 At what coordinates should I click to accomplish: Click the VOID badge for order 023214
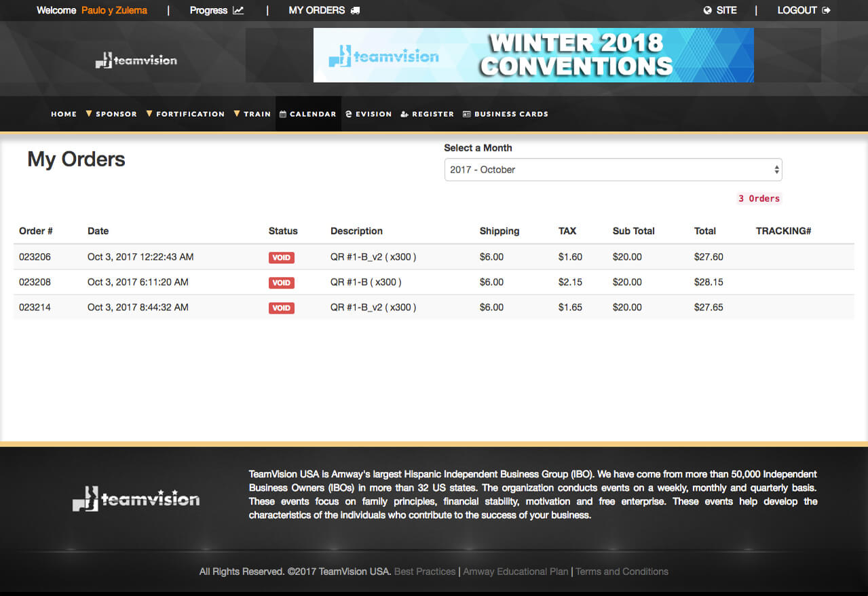tap(282, 308)
